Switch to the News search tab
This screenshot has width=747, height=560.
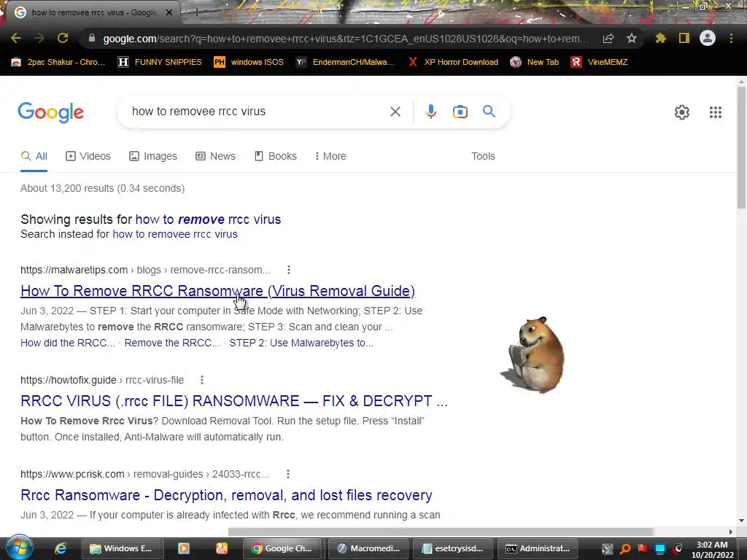coord(215,156)
